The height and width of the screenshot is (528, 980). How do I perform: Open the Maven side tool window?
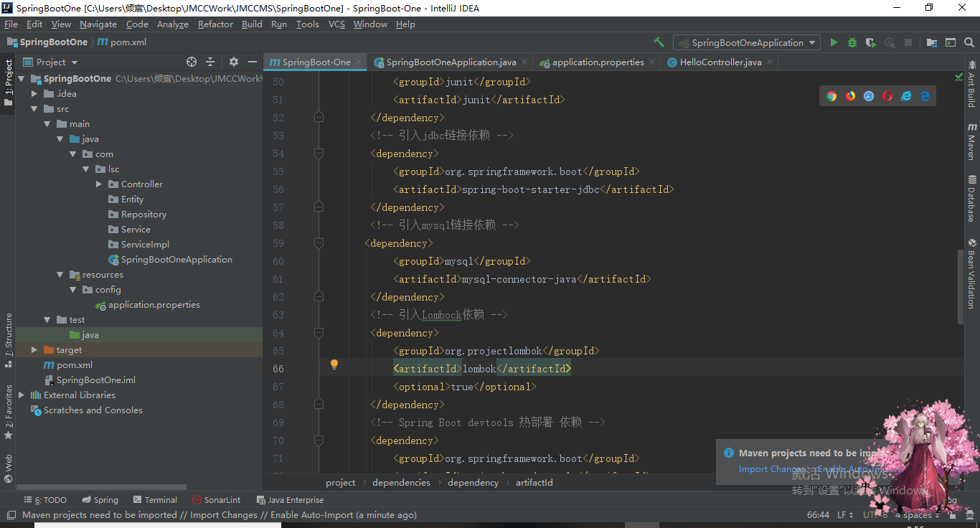971,141
